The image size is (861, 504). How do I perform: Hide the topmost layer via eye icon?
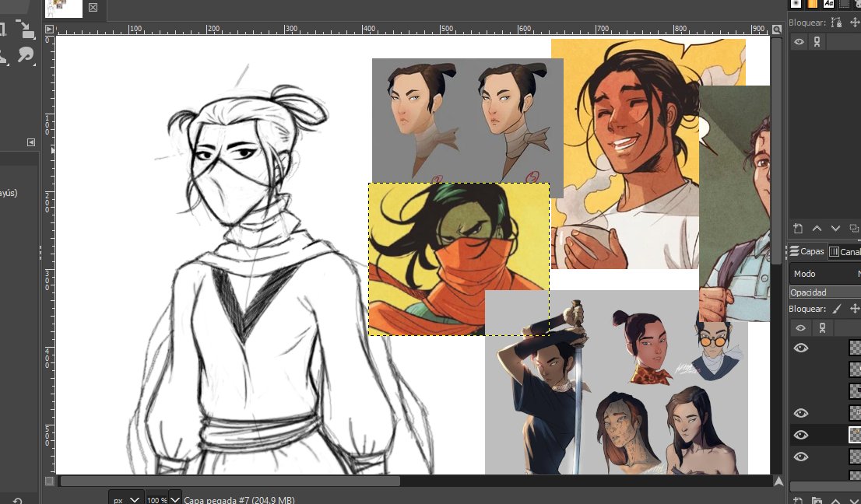point(800,348)
